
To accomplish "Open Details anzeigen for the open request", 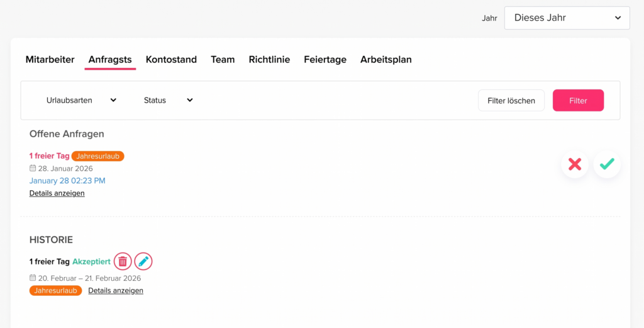I will click(57, 193).
